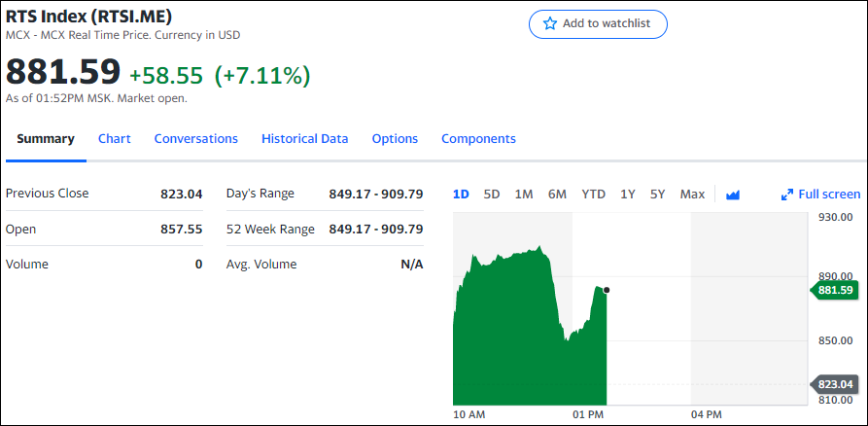Switch to area chart type icon

tap(733, 195)
